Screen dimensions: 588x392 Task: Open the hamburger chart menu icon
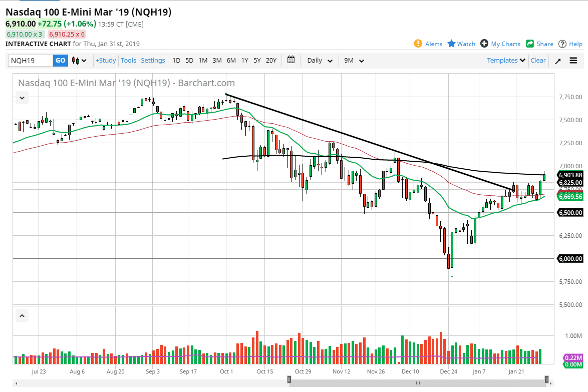click(x=573, y=60)
